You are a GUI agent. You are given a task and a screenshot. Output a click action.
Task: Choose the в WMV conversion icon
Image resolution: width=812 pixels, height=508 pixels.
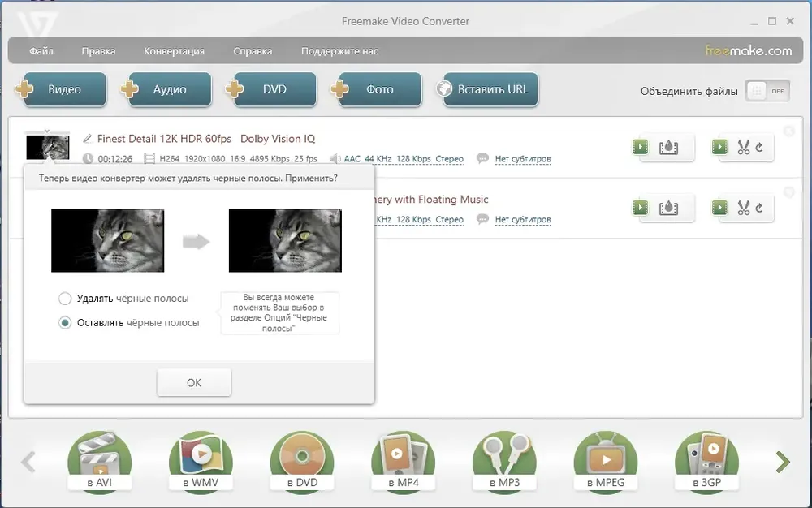coord(201,463)
